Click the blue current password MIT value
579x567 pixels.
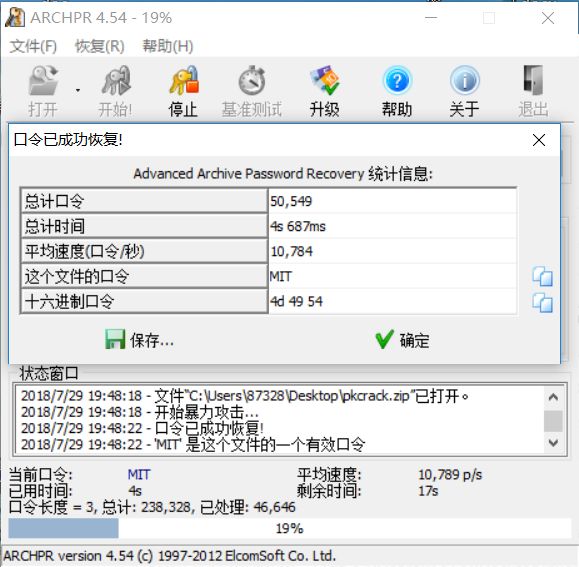(x=139, y=474)
